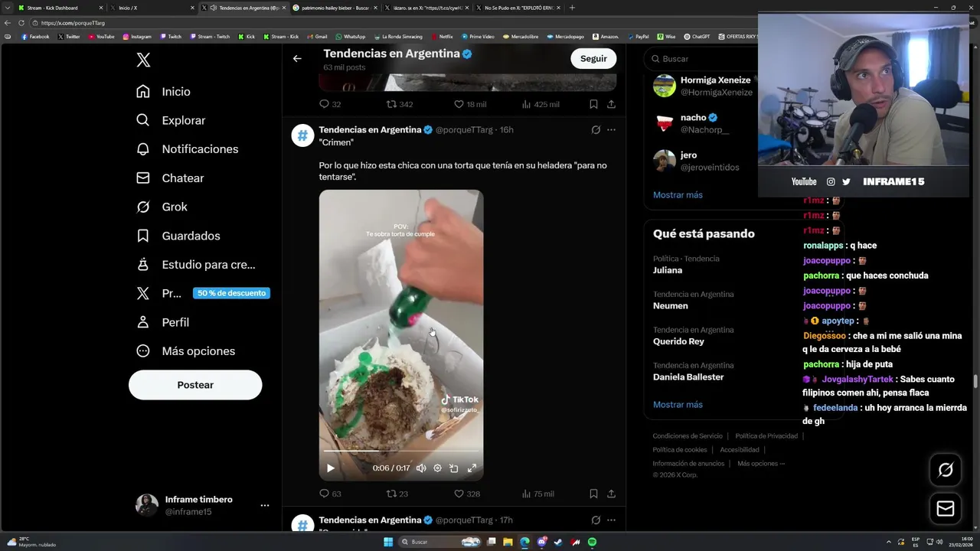Open video settings gear icon

click(x=437, y=468)
